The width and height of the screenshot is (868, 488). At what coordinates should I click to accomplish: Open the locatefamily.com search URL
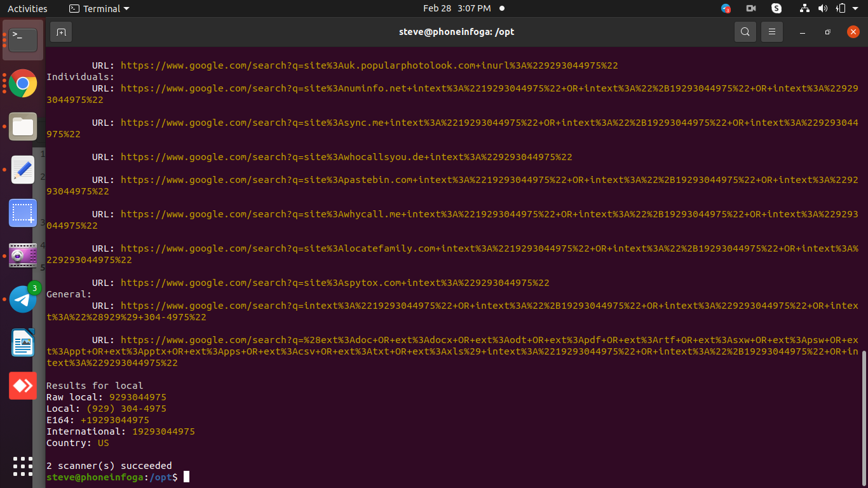[452, 254]
